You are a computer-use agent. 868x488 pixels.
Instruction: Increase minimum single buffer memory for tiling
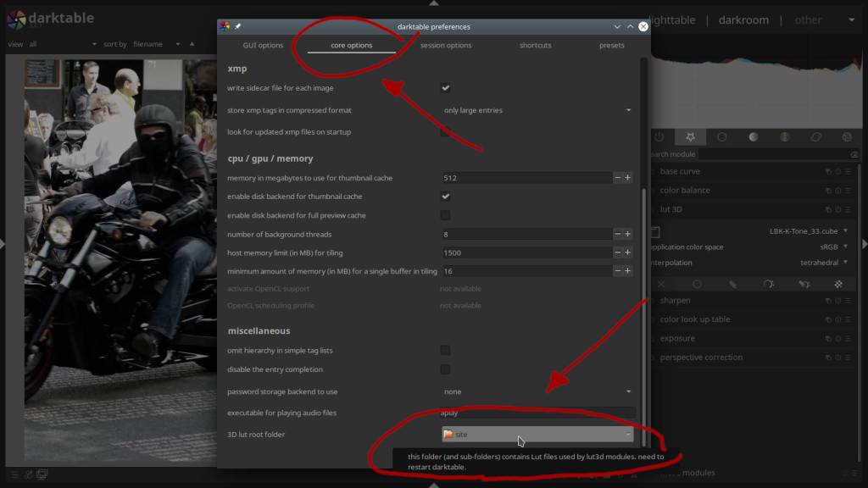point(628,271)
